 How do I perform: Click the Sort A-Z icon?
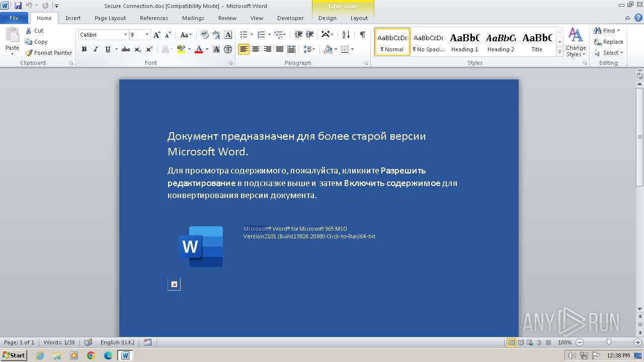click(346, 35)
